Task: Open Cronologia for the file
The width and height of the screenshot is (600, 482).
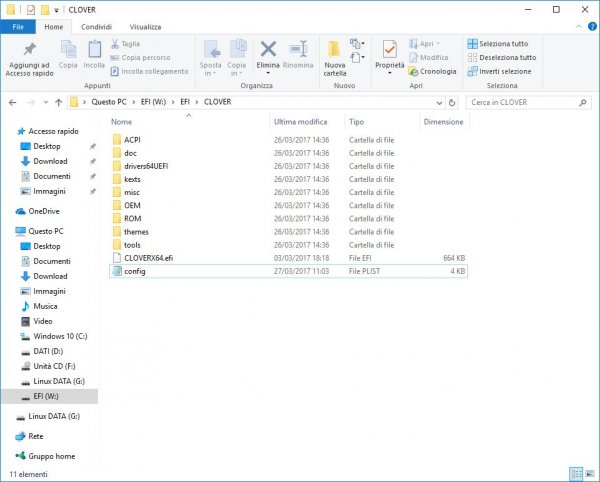Action: (432, 72)
